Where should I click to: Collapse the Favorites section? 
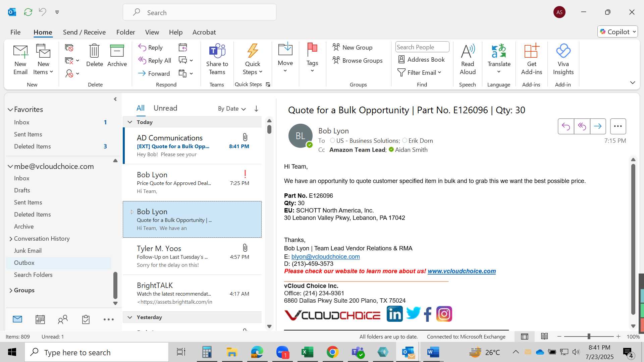[x=10, y=110]
